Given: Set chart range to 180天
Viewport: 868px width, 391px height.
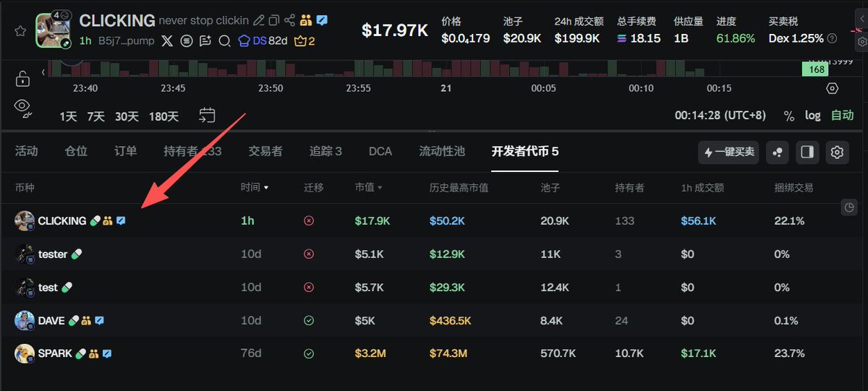Looking at the screenshot, I should (163, 116).
